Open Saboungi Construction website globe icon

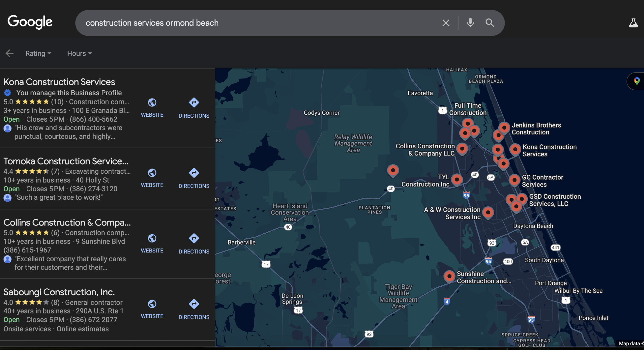click(x=152, y=304)
